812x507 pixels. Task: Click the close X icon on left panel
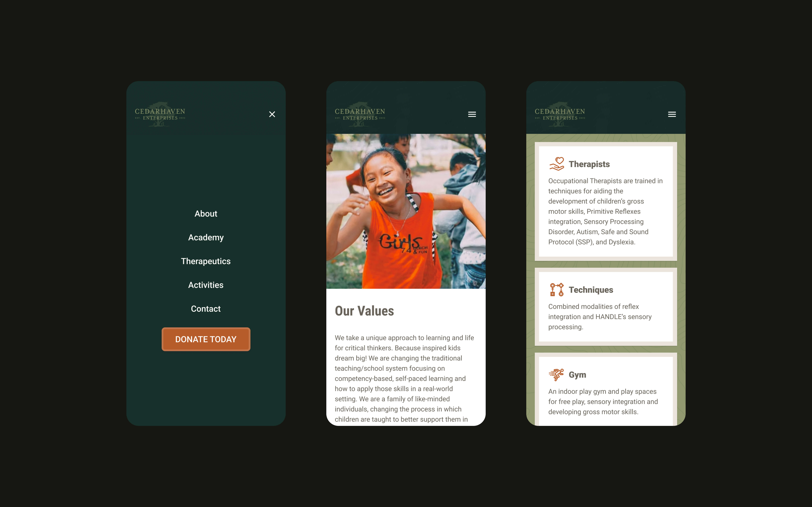pyautogui.click(x=272, y=114)
